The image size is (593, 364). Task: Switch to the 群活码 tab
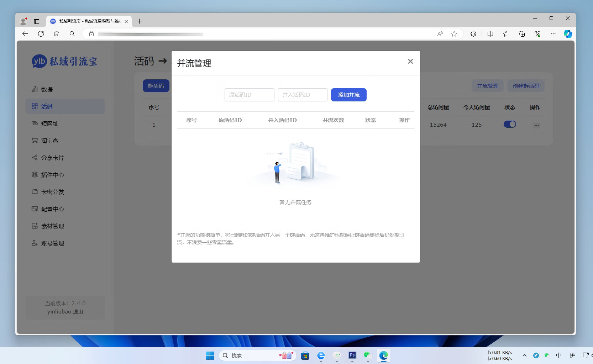click(156, 86)
